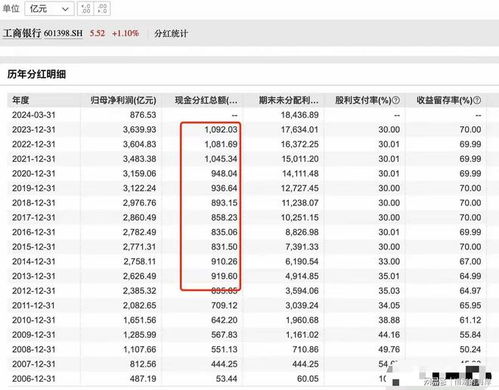Select the 2011-12-31 date cell
Viewport: 499px width, 390px height.
pyautogui.click(x=34, y=306)
